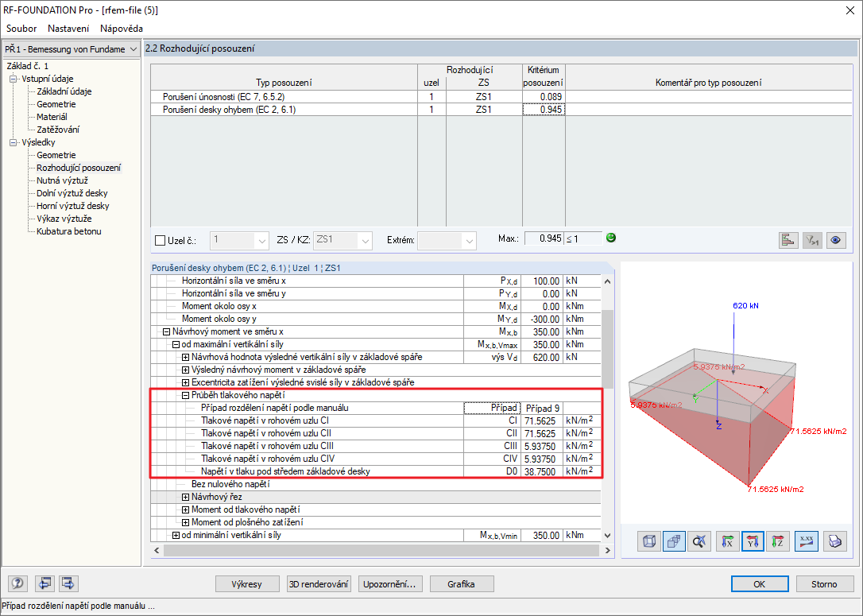This screenshot has width=863, height=616.
Task: Expand Moment od plošného zatížení
Action: pos(185,522)
